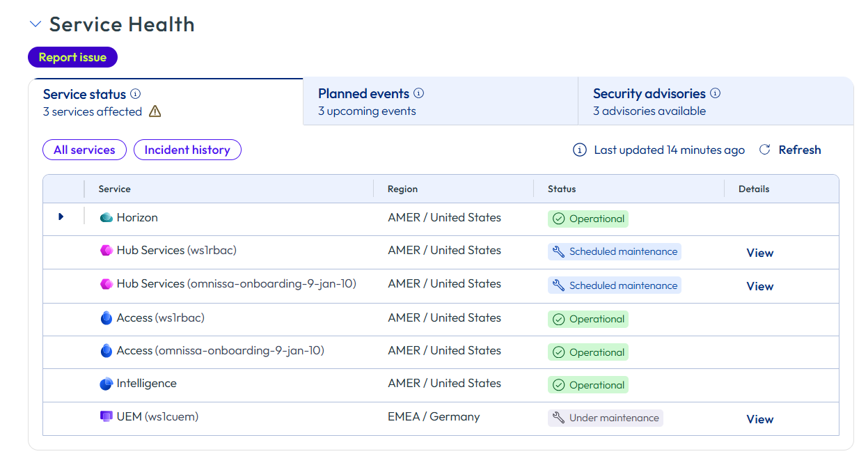Viewport: 868px width, 463px height.
Task: View details for Hub Services (ws1rbac)
Action: coord(760,253)
